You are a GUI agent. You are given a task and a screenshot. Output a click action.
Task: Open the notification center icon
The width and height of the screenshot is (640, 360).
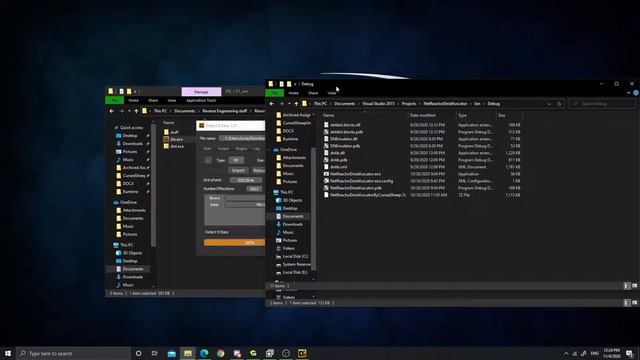coord(629,353)
